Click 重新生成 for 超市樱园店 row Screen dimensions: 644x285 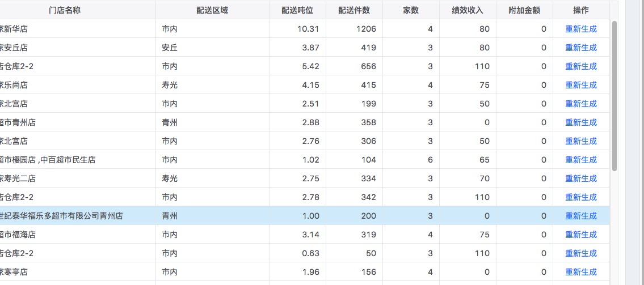581,160
